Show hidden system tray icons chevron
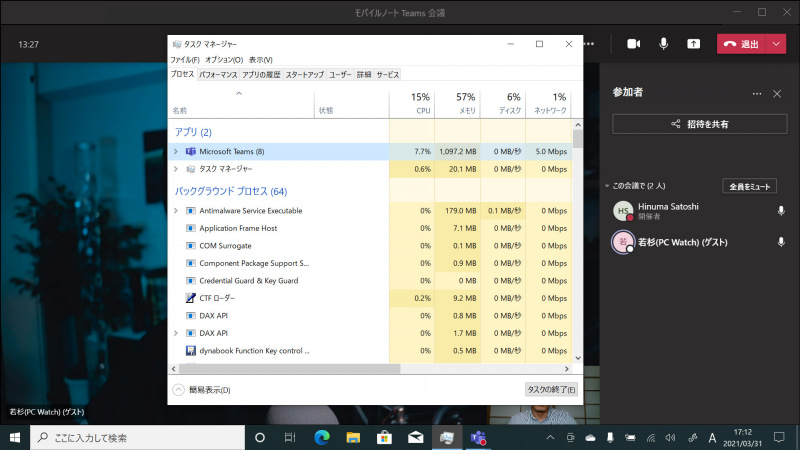The image size is (800, 450). point(550,437)
